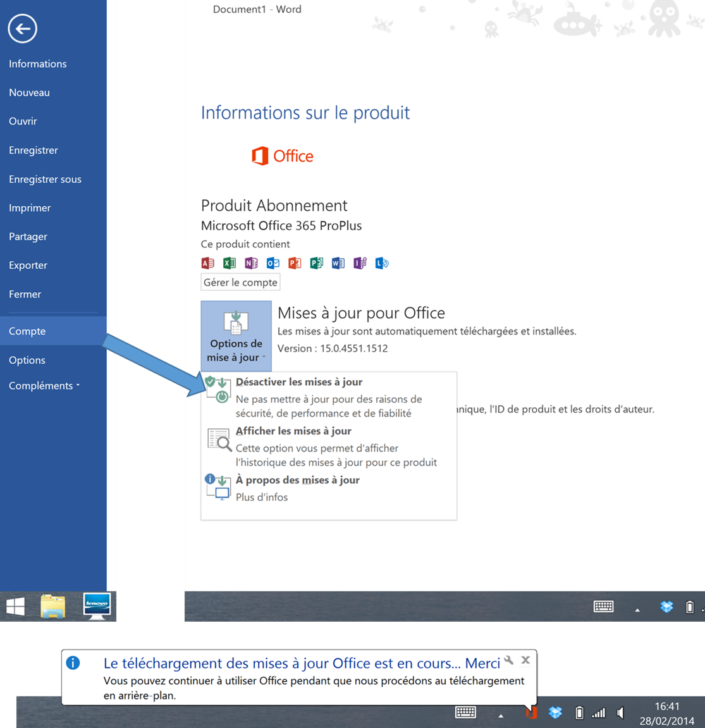Choose Afficher les mises à jour

pos(293,431)
